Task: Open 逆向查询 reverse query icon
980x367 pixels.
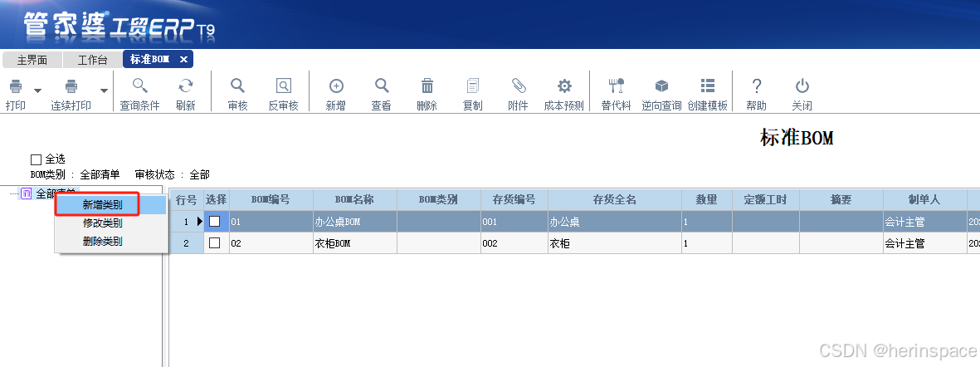Action: pyautogui.click(x=662, y=86)
